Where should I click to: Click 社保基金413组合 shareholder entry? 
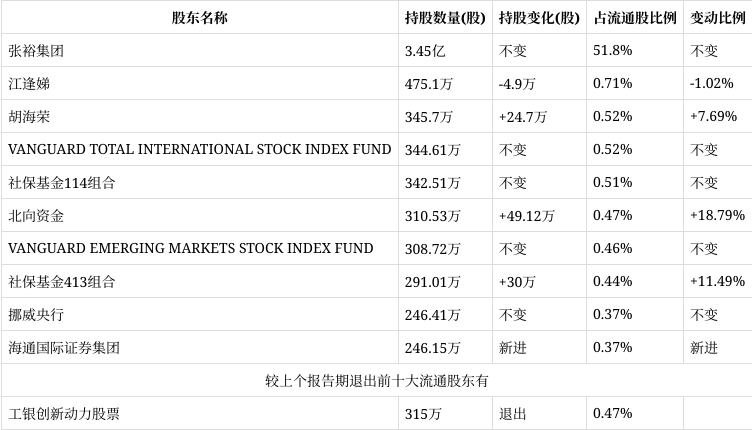62,282
